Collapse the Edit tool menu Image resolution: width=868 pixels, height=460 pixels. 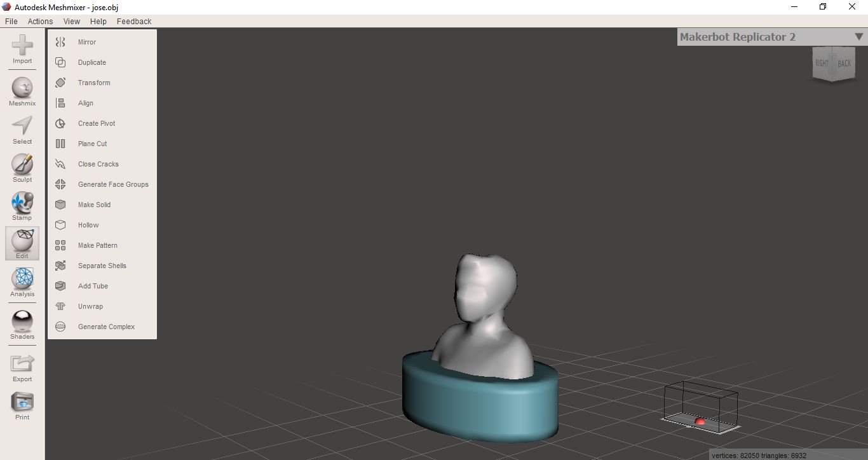pos(22,244)
